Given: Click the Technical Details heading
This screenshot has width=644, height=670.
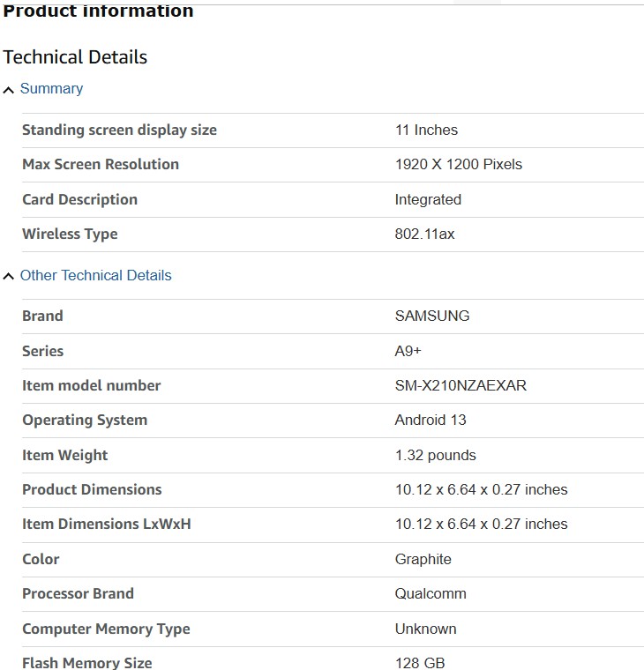Looking at the screenshot, I should coord(75,57).
